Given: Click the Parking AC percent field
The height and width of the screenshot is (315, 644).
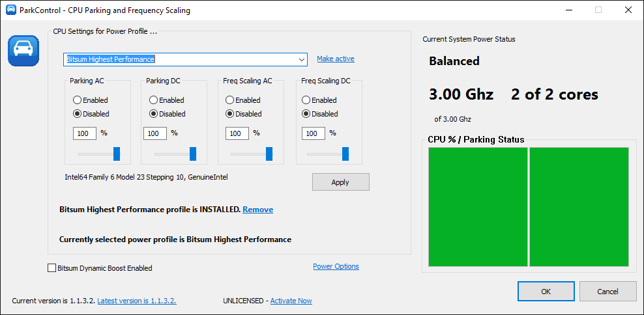Looking at the screenshot, I should pyautogui.click(x=85, y=133).
